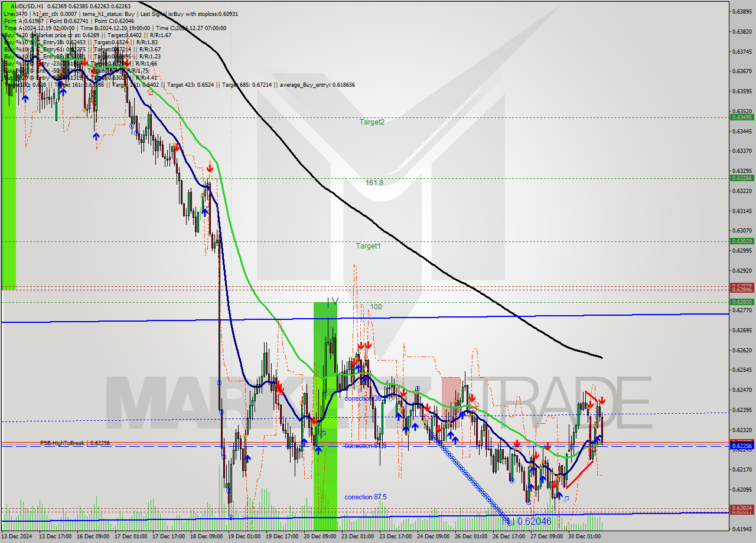Click the AUDUSD,H1 symbol title text
The image size is (756, 543).
[27, 6]
